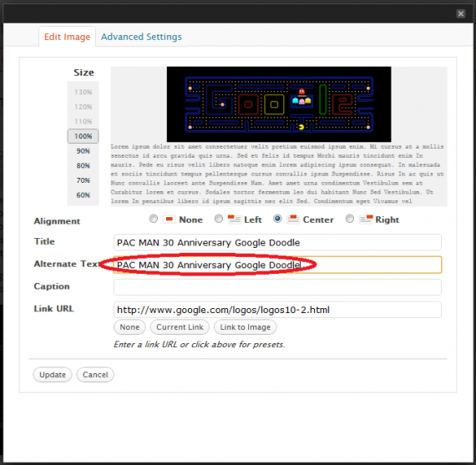Set image size to 130%
Viewport: 476px width, 465px height.
click(84, 92)
